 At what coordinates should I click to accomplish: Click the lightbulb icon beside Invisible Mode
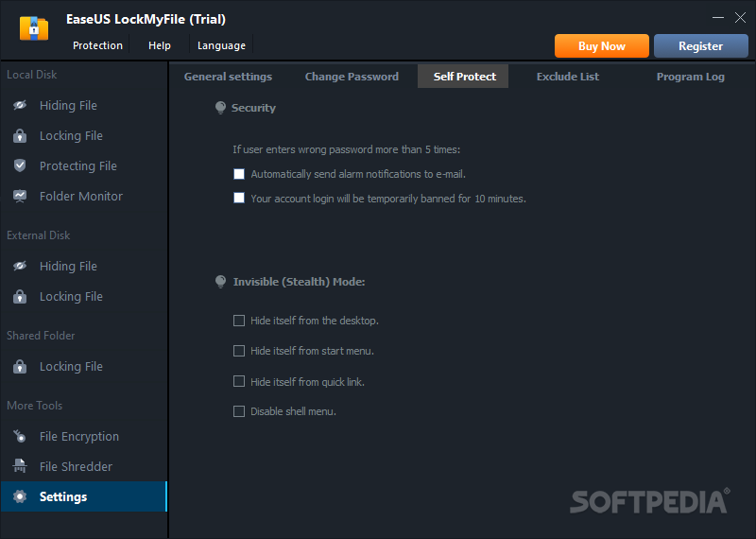220,282
